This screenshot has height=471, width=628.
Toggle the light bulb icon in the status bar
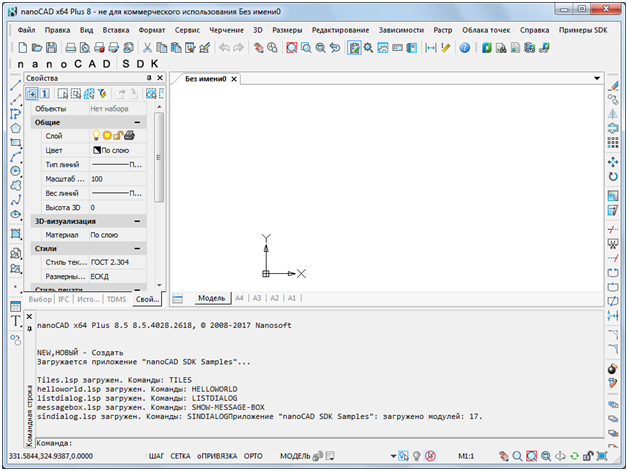pyautogui.click(x=417, y=456)
